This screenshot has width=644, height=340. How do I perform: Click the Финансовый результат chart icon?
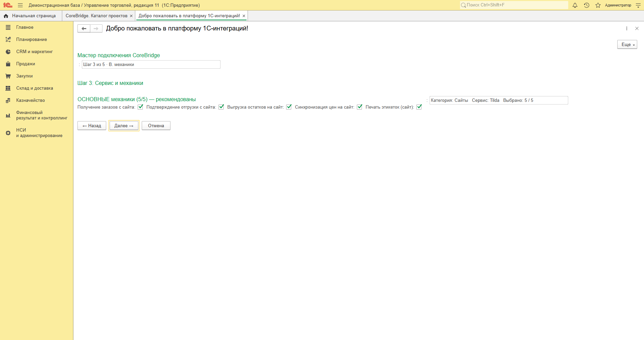pyautogui.click(x=8, y=115)
